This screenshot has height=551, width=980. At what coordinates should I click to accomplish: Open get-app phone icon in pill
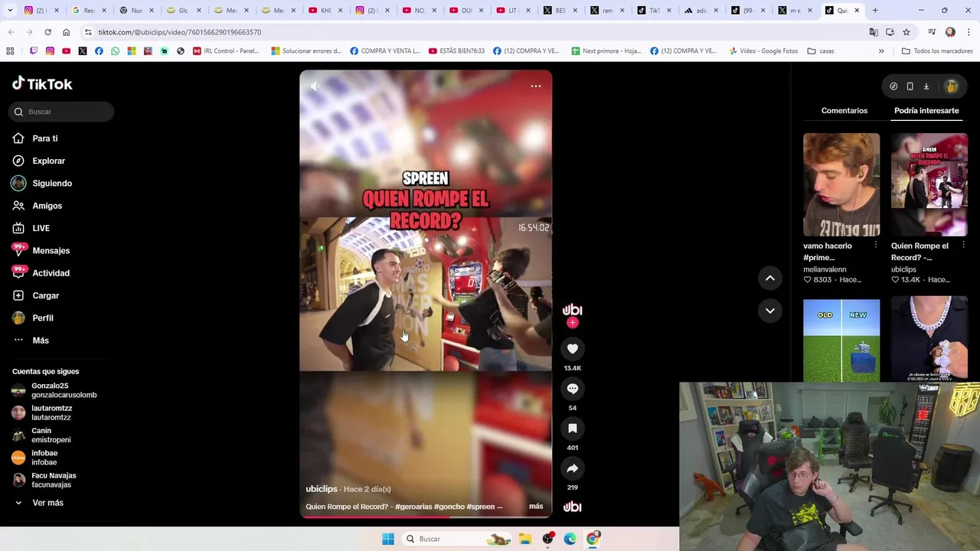(910, 86)
